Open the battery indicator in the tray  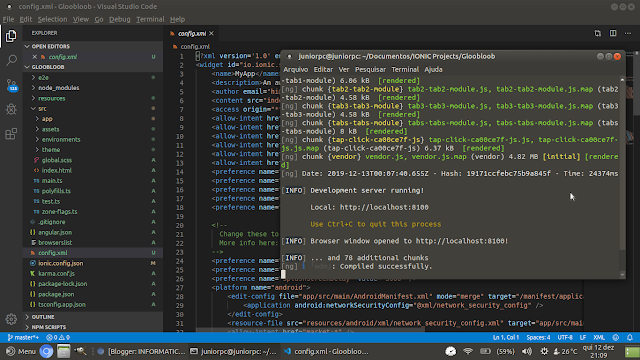(485, 351)
